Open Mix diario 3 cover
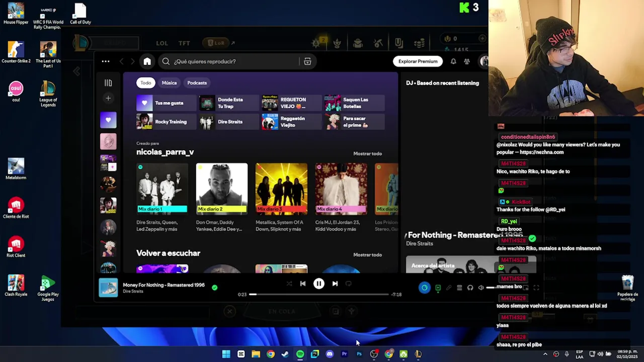This screenshot has width=644, height=362. [x=281, y=189]
